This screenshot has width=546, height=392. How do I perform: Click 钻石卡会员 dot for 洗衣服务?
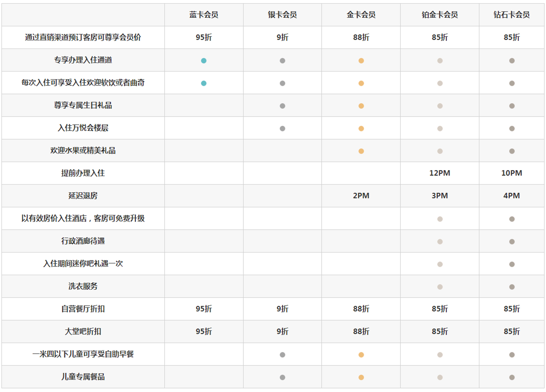[x=512, y=287]
